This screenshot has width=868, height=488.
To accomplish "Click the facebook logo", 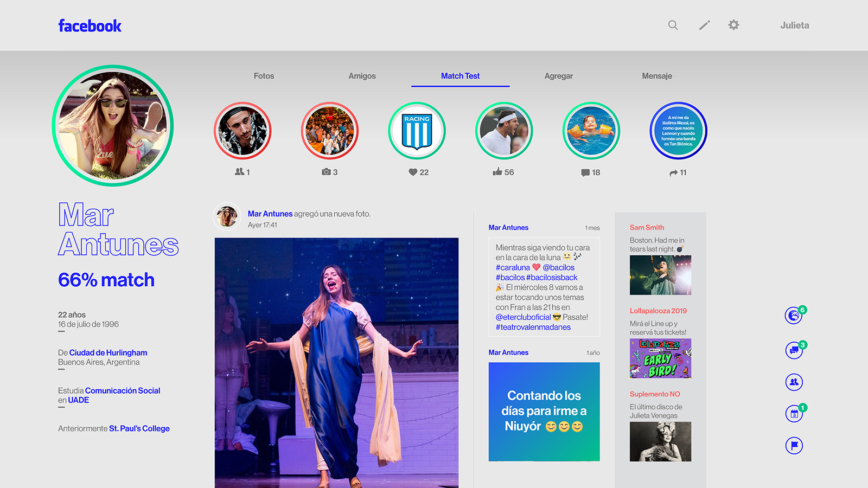I will (90, 25).
